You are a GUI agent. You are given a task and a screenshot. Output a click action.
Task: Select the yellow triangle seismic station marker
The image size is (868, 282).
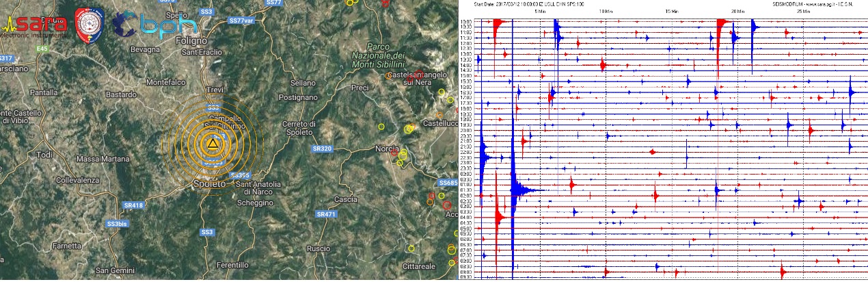pos(213,144)
